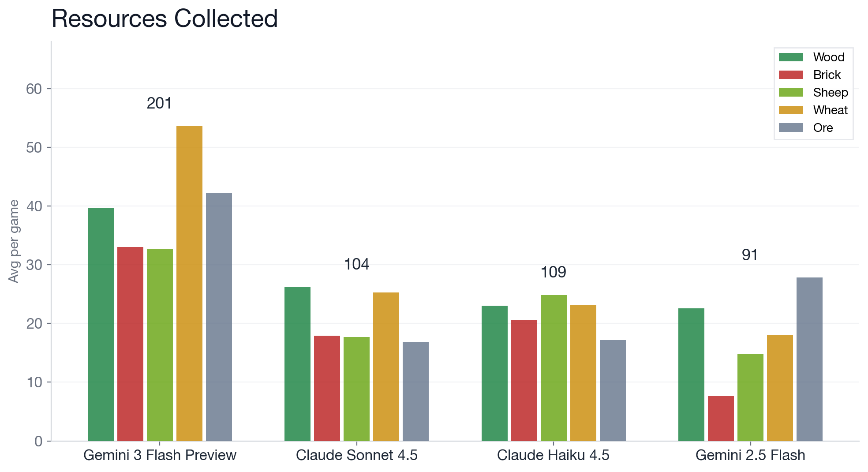Click the Wood legend color swatch
Viewport: 868px width, 472px height.
pos(791,57)
